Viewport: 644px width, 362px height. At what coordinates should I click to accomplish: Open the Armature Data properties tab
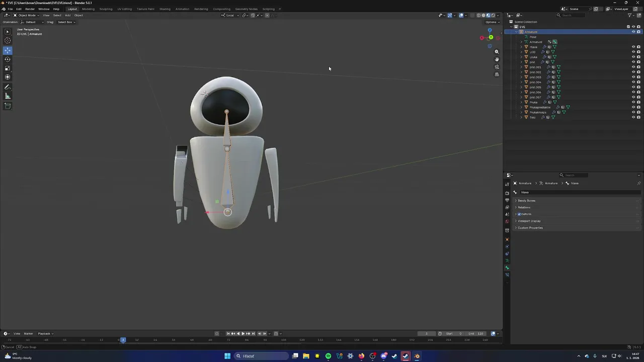(x=507, y=261)
